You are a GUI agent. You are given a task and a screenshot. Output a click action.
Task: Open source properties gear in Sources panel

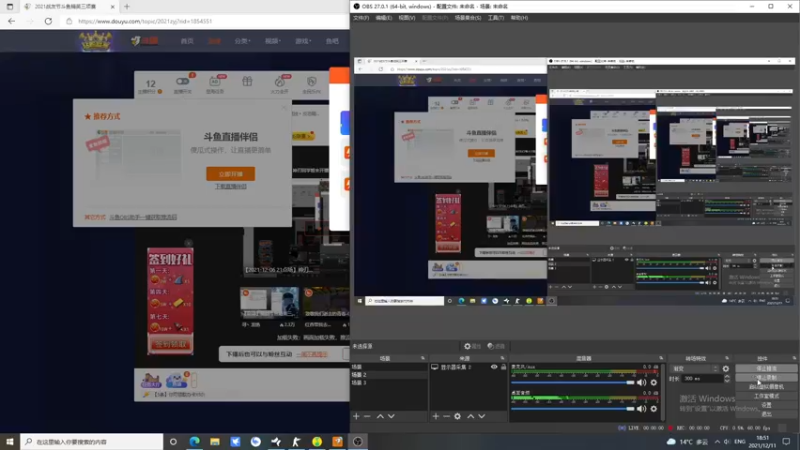tap(458, 416)
